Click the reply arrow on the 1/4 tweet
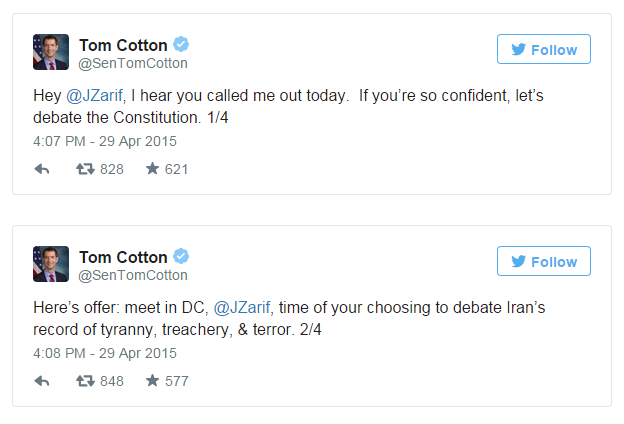The image size is (624, 424). (42, 169)
